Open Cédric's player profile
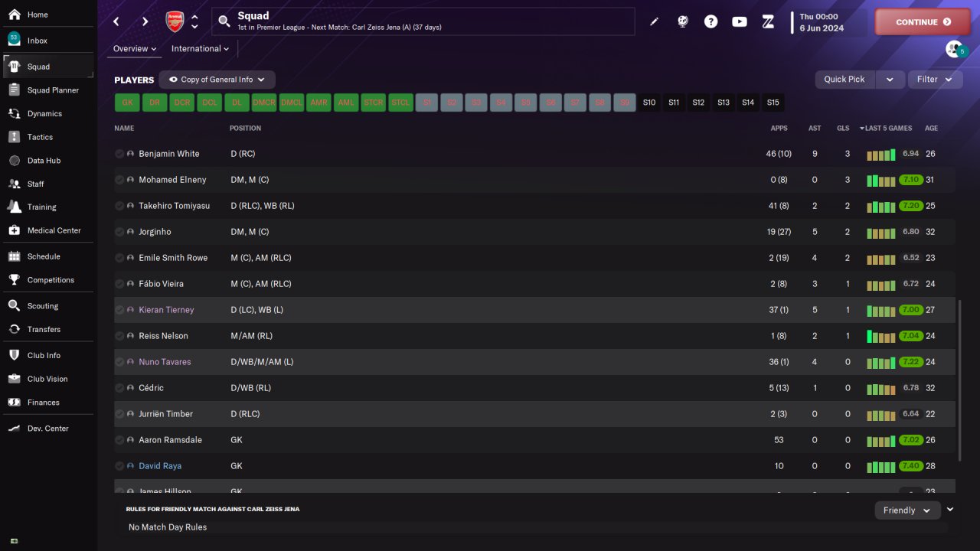The image size is (980, 551). [x=151, y=388]
